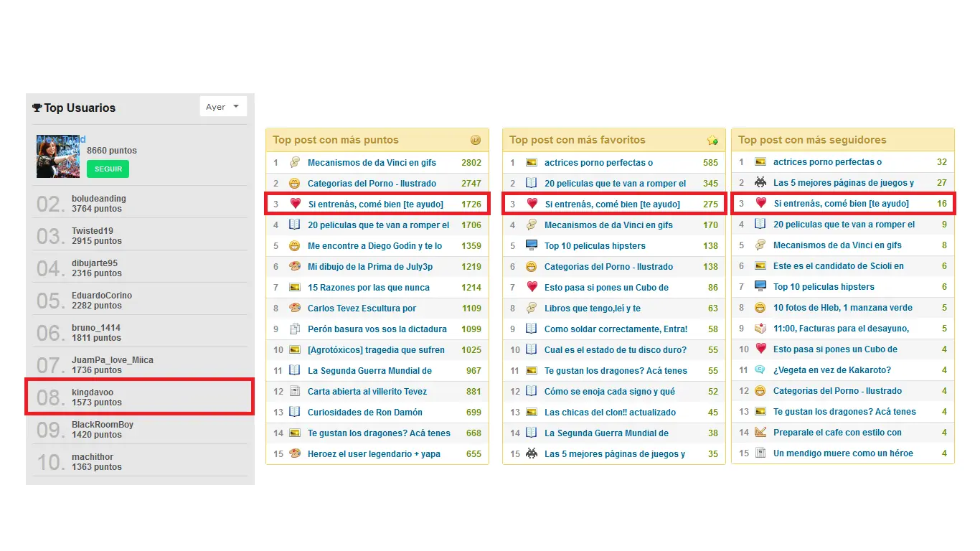Click the '1573 puntos' text under kingdavoo
The height and width of the screenshot is (551, 980).
click(97, 402)
